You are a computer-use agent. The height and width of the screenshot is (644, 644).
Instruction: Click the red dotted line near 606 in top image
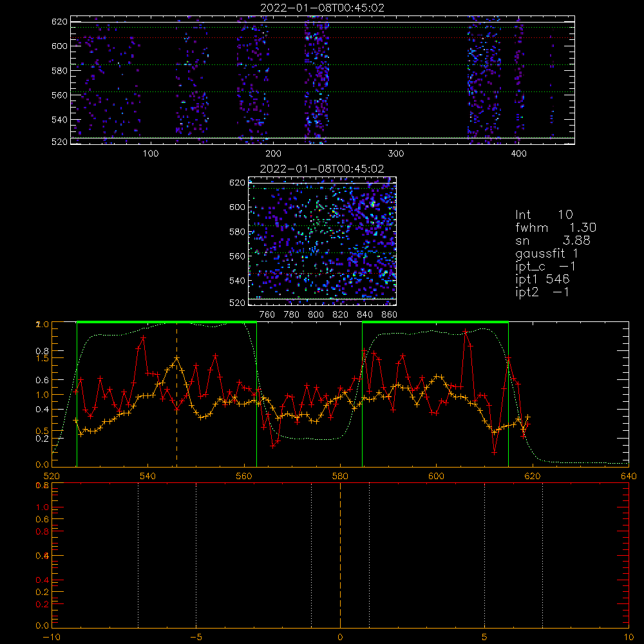tap(323, 38)
